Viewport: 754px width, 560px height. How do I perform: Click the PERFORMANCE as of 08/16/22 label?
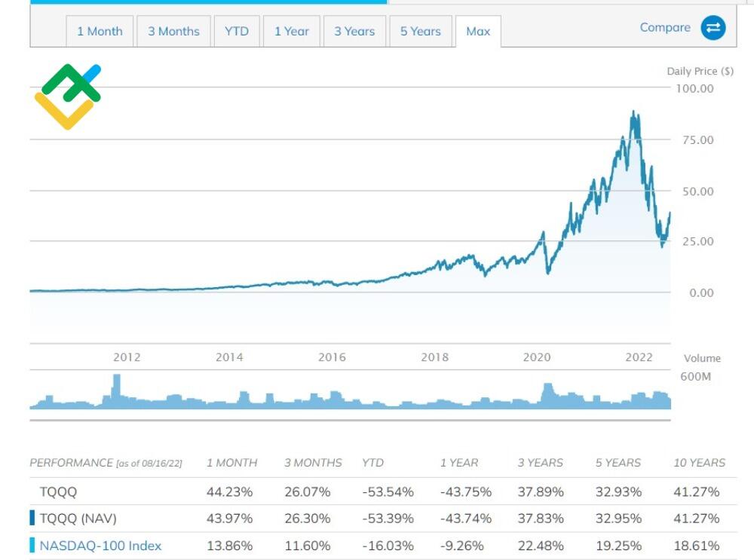106,463
